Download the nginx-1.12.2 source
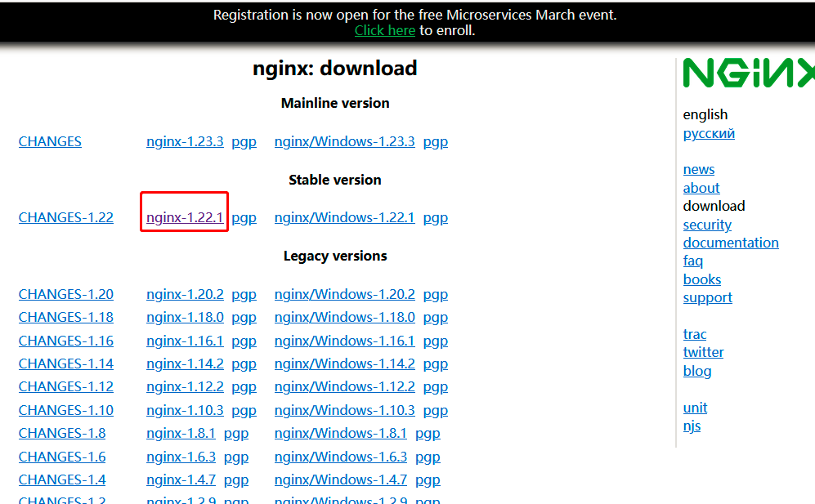The height and width of the screenshot is (504, 815). tap(185, 386)
